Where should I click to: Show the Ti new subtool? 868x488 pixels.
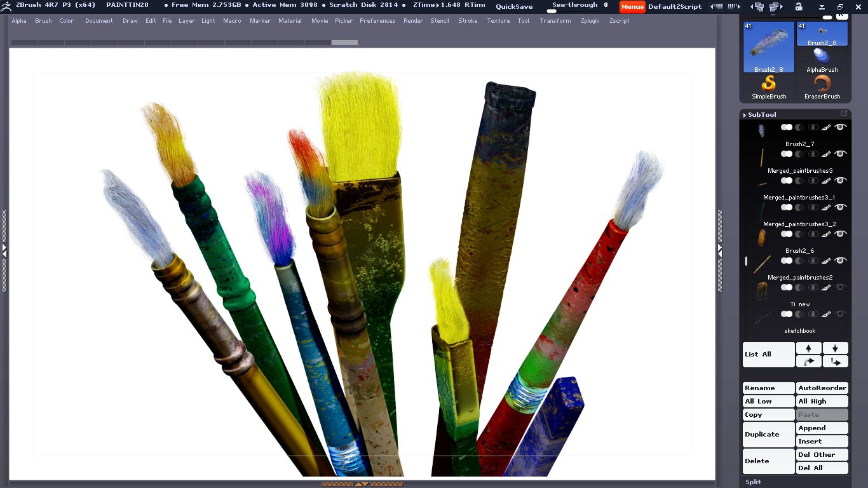pos(841,287)
